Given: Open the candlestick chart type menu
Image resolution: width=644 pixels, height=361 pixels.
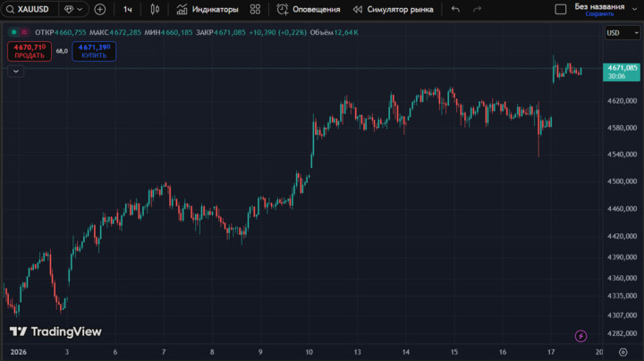Looking at the screenshot, I should (155, 9).
